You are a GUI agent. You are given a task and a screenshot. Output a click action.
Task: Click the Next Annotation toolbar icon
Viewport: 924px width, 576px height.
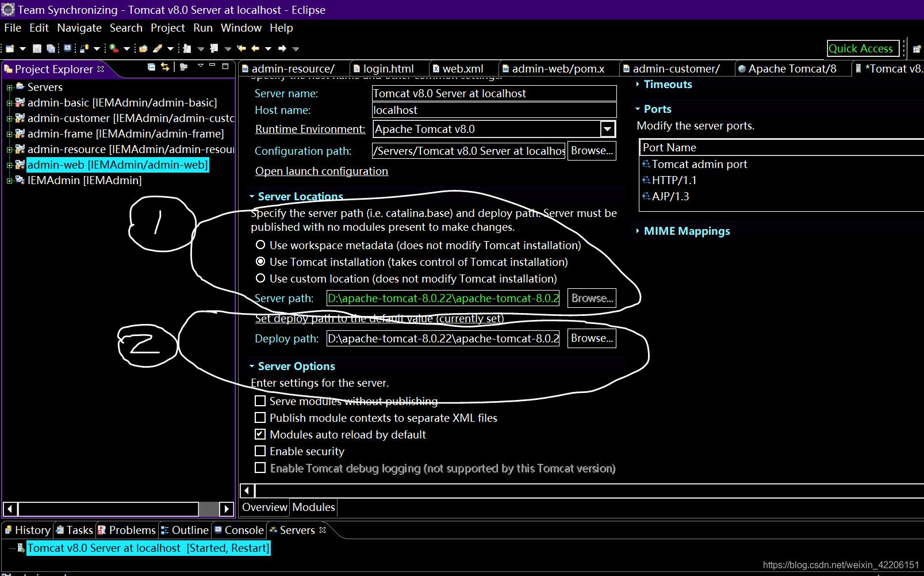point(187,48)
